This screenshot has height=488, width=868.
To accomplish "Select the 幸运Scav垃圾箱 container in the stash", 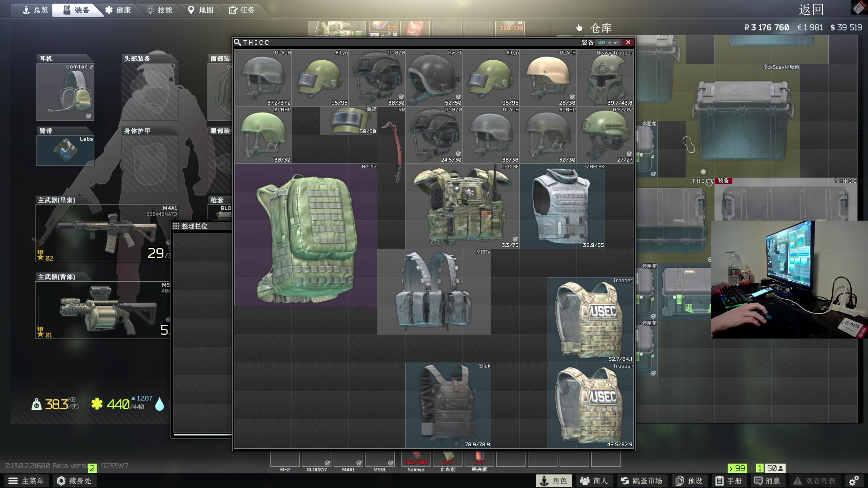I will click(x=743, y=121).
